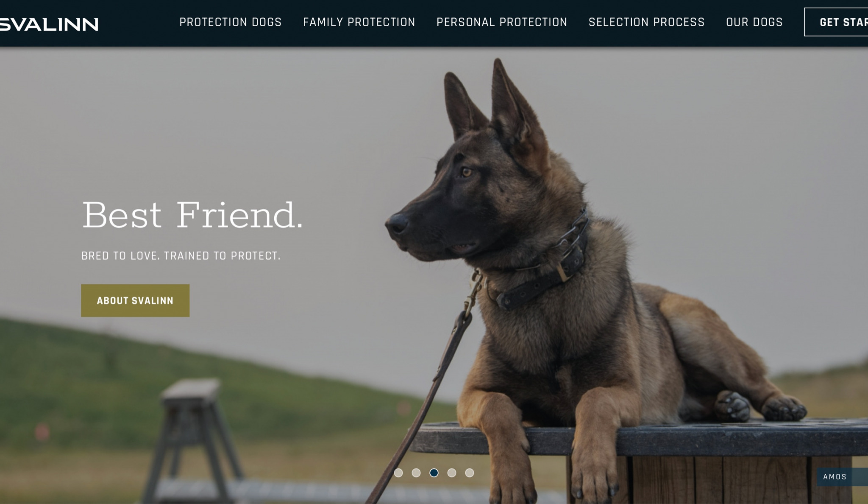
Task: Go to Personal Protection
Action: (x=502, y=22)
